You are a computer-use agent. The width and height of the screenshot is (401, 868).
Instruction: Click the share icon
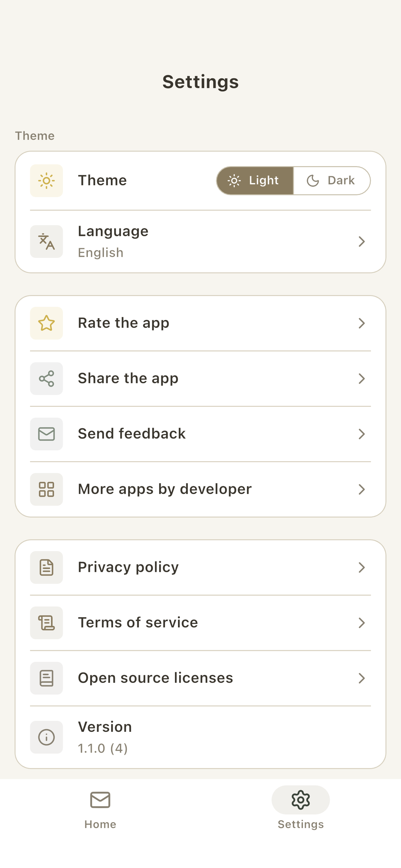tap(47, 378)
